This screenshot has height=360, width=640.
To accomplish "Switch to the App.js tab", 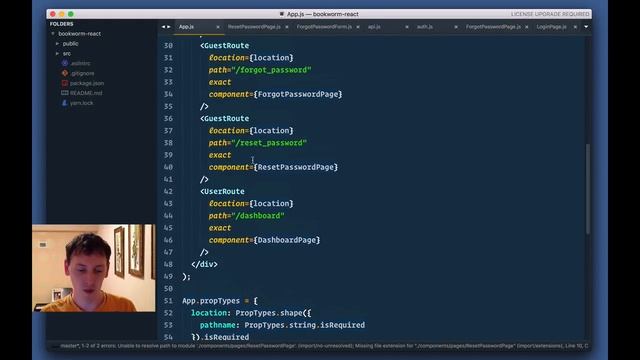I will 187,27.
